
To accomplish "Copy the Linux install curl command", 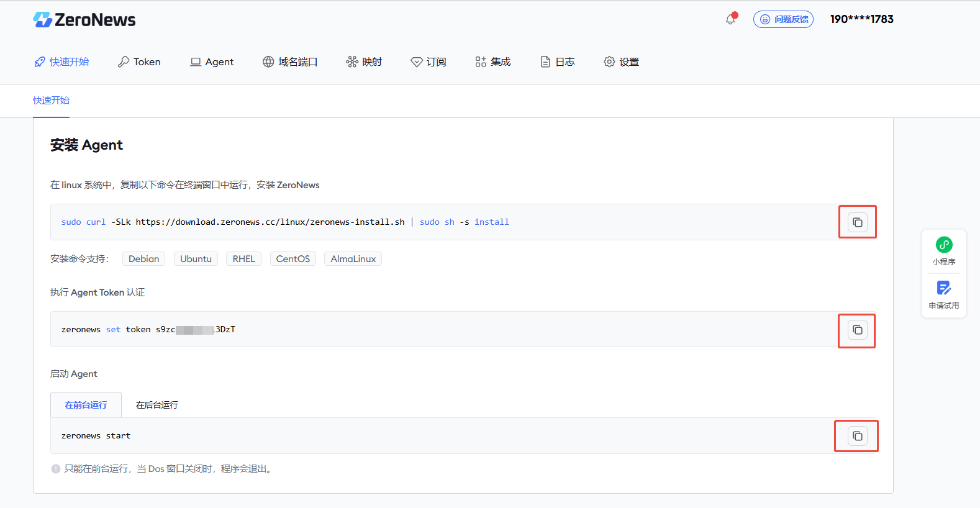I will tap(857, 222).
